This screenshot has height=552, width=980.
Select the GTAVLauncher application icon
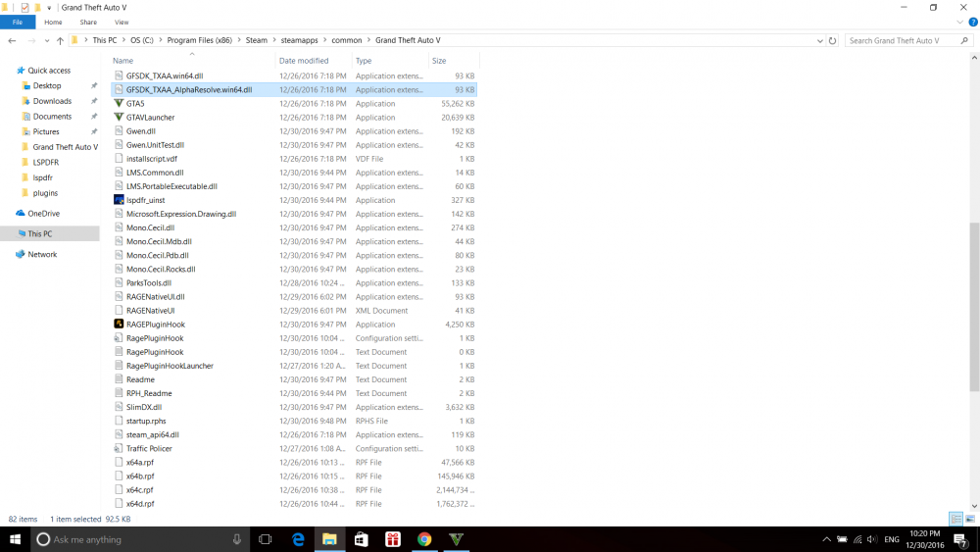click(x=119, y=117)
